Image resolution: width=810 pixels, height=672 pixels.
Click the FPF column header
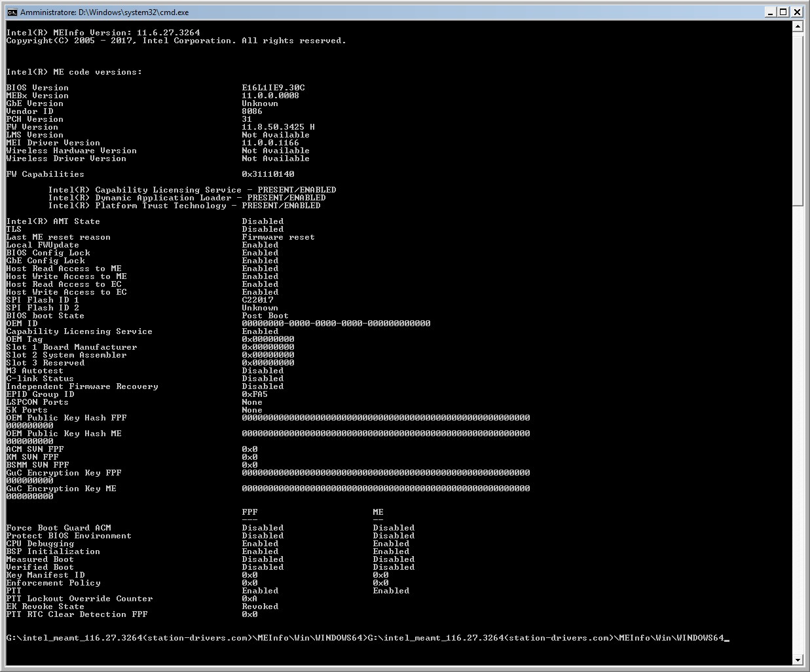(249, 512)
